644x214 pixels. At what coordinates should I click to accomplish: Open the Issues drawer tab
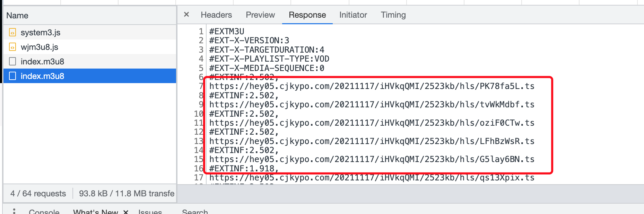pyautogui.click(x=150, y=211)
